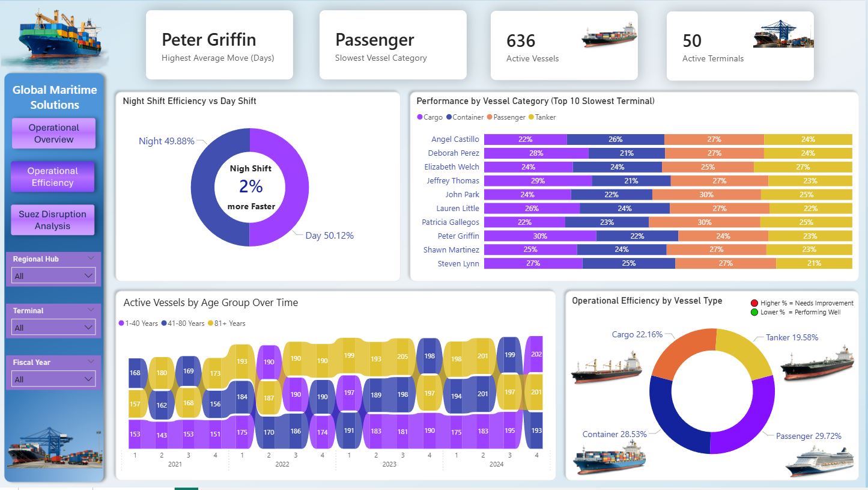Select the Operational Efficiency navigation button
This screenshot has width=868, height=490.
(53, 177)
